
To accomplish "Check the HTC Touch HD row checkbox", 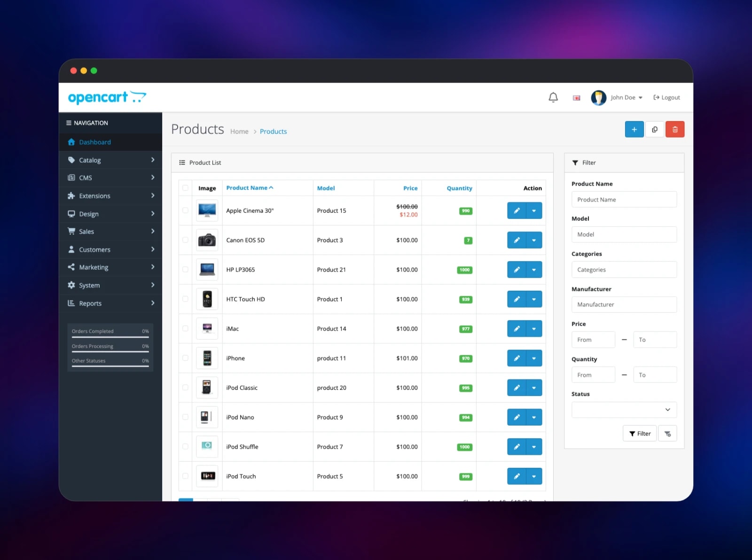I will pyautogui.click(x=185, y=299).
